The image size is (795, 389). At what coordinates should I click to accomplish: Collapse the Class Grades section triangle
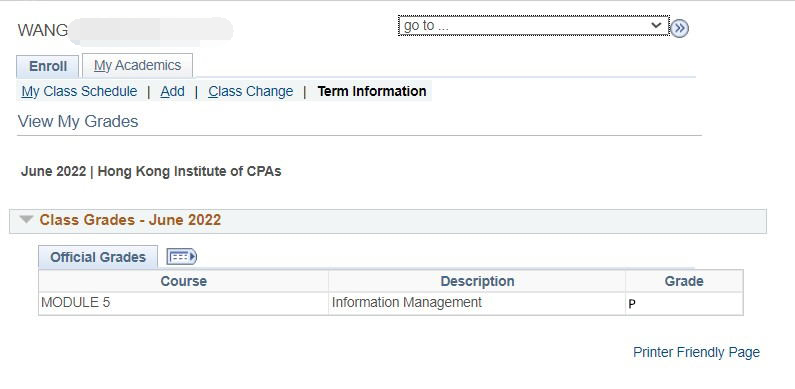(26, 220)
